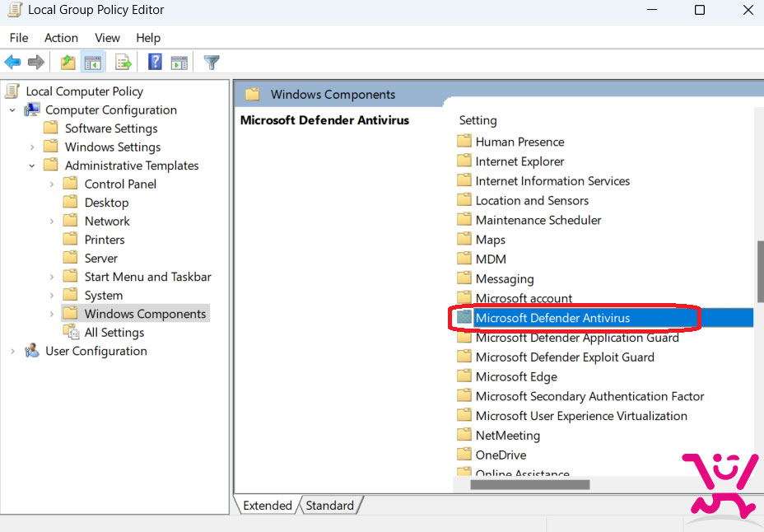Screen dimensions: 764x532
Task: Click folder icon beside Microsoft Edge
Action: pos(464,376)
